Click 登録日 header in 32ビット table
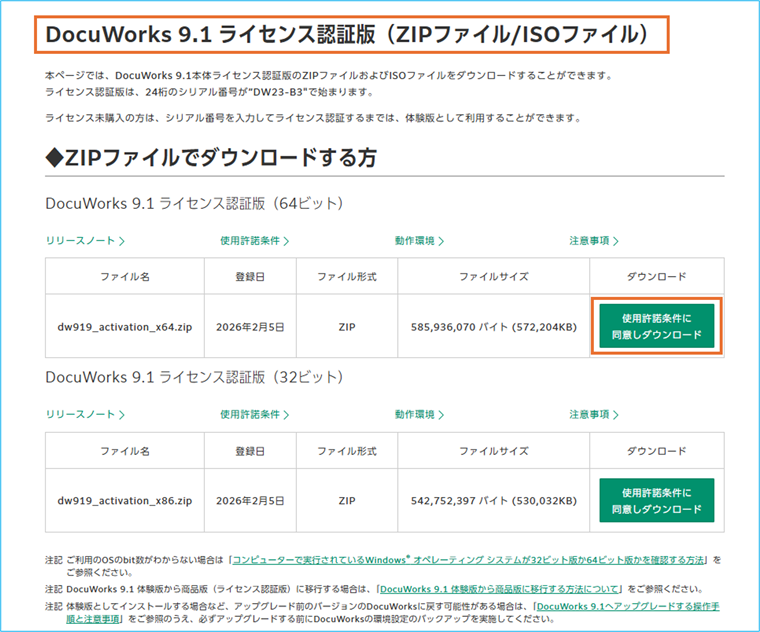760x632 pixels. point(250,451)
